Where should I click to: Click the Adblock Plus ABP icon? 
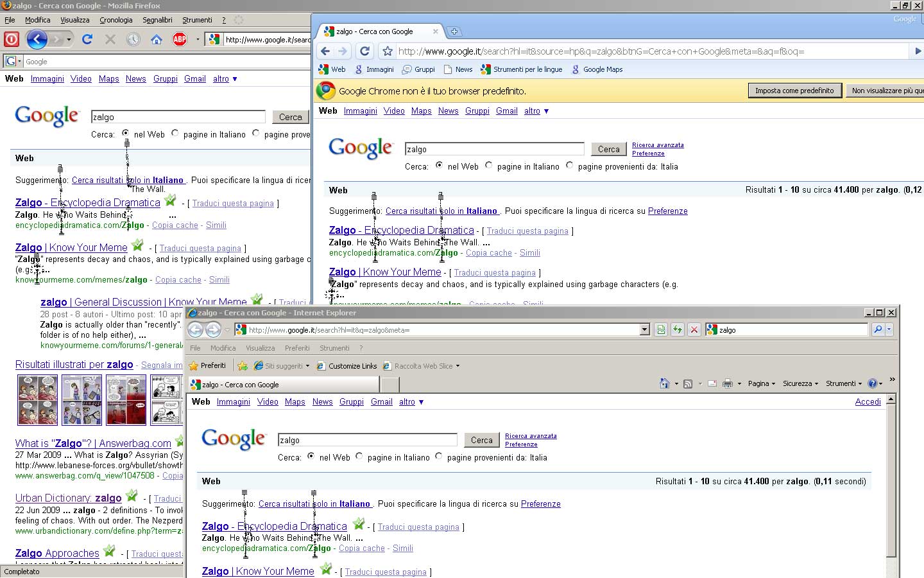(180, 39)
